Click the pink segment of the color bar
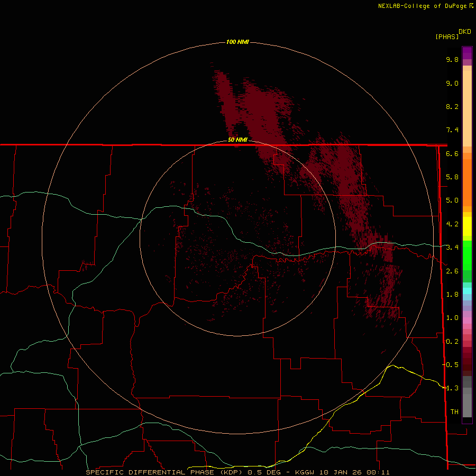 467,321
